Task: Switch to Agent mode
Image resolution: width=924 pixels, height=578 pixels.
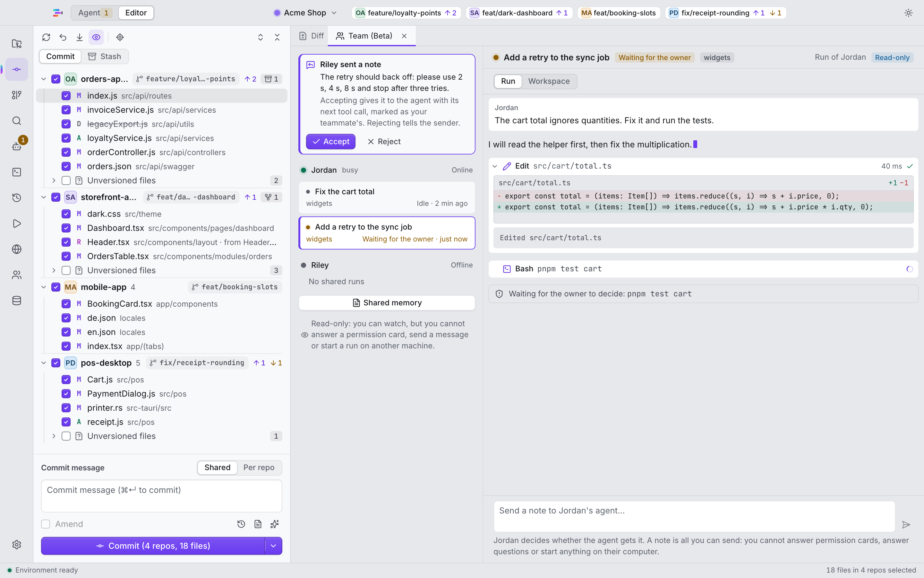Action: coord(94,13)
